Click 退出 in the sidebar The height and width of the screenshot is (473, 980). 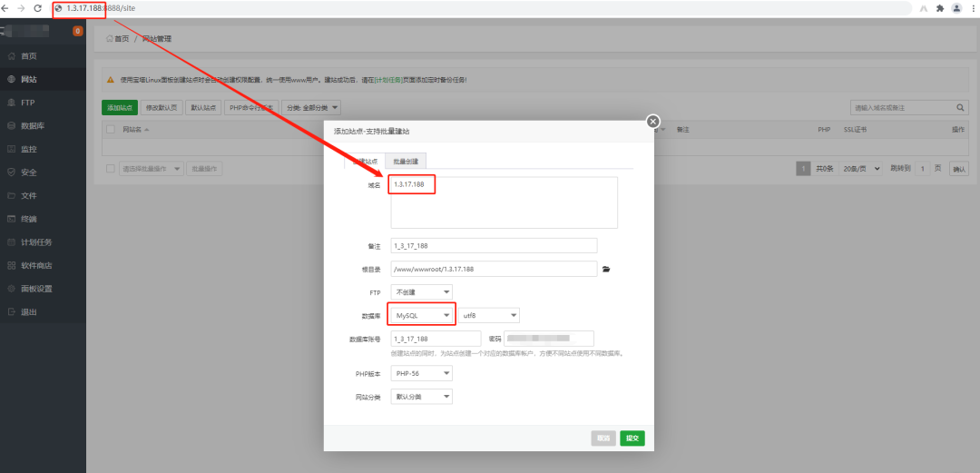click(44, 311)
